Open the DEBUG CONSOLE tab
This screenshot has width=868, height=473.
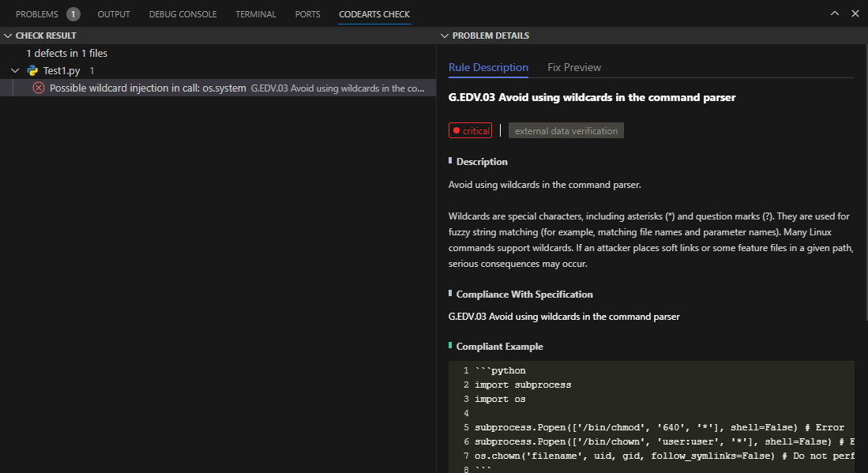(182, 14)
